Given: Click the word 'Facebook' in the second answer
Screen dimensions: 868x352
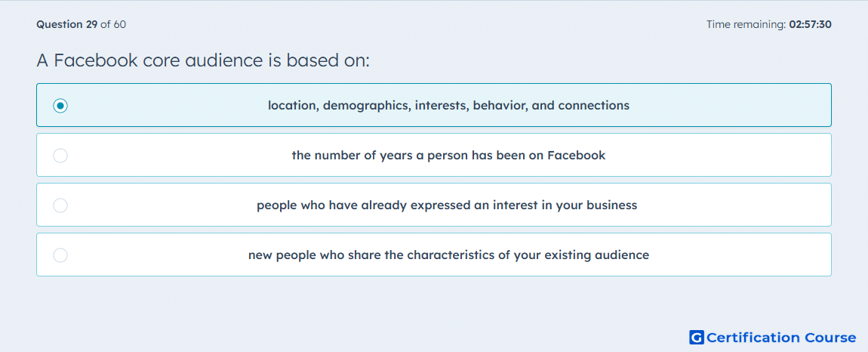Looking at the screenshot, I should point(576,155).
